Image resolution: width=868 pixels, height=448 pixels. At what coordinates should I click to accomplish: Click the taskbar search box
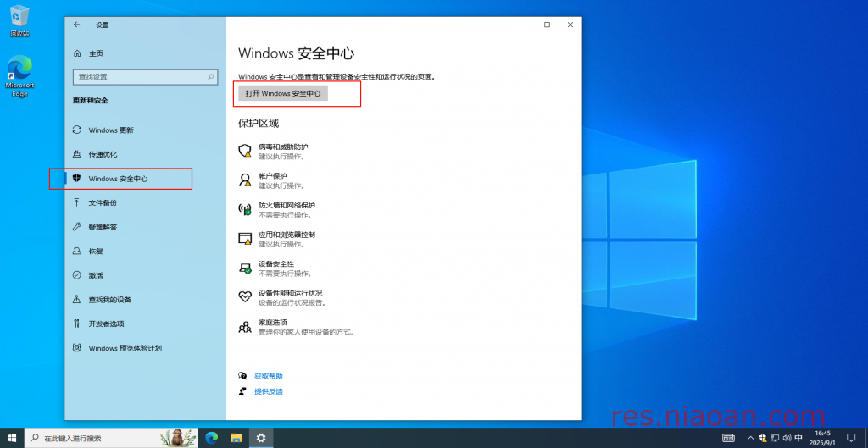(x=113, y=438)
